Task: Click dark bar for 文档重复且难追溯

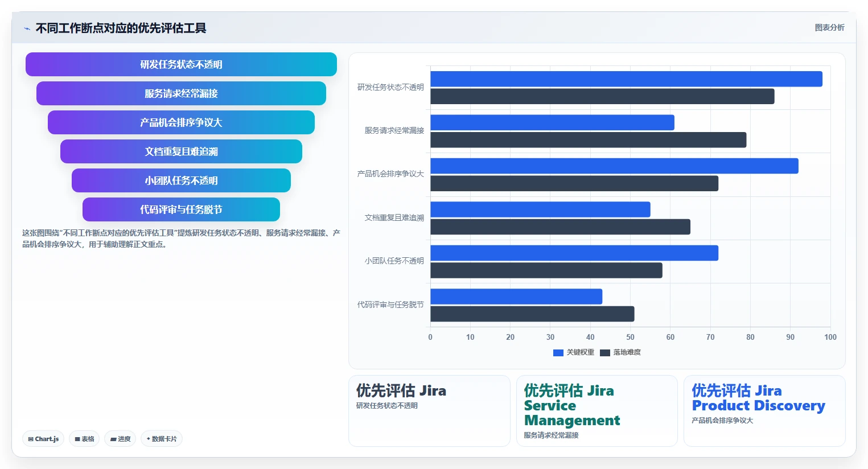Action: click(x=560, y=227)
